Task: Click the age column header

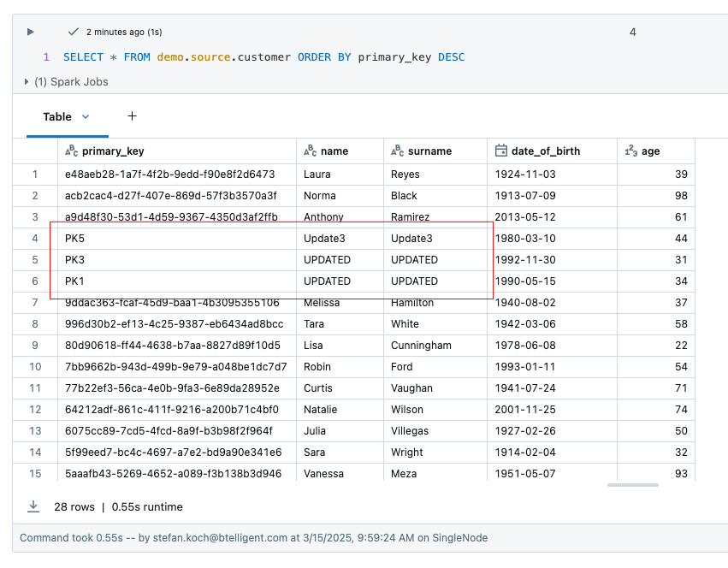Action: 650,151
